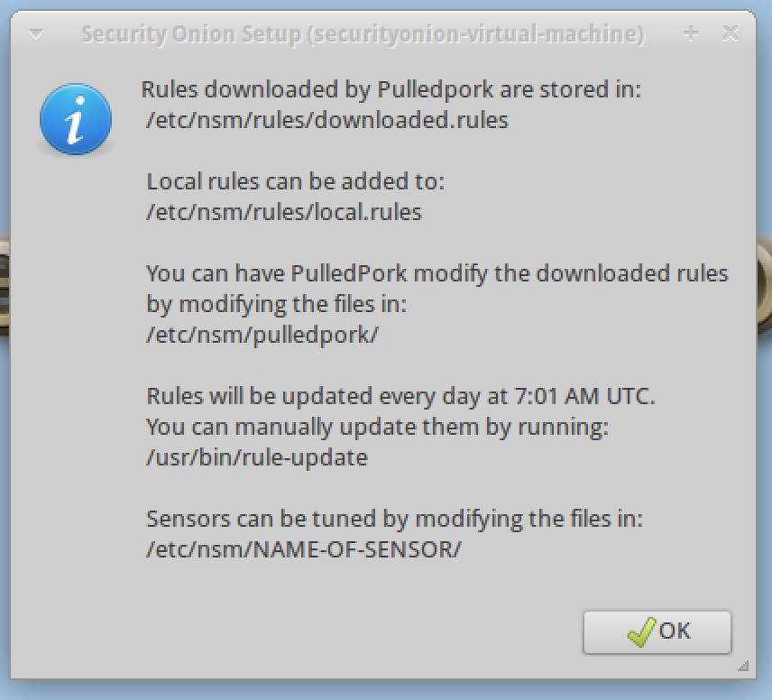Click the "You can have PulledPork modify" line

(x=437, y=273)
